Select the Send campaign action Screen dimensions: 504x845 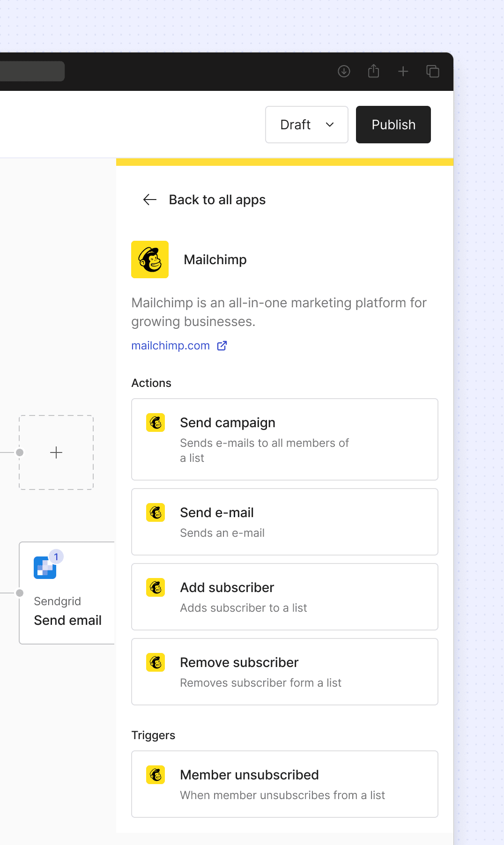click(285, 439)
